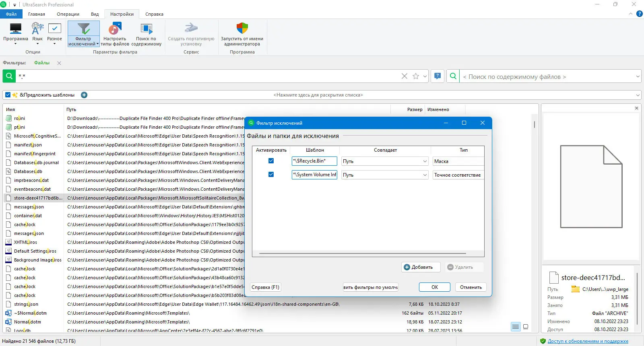Click the *\$Recycle.Bin* pattern input field
644x346 pixels.
[x=314, y=161]
